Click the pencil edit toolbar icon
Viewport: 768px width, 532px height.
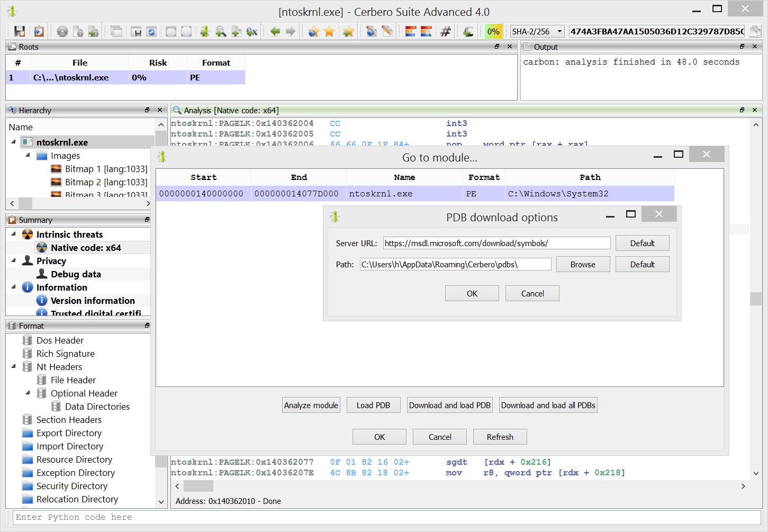(x=387, y=31)
